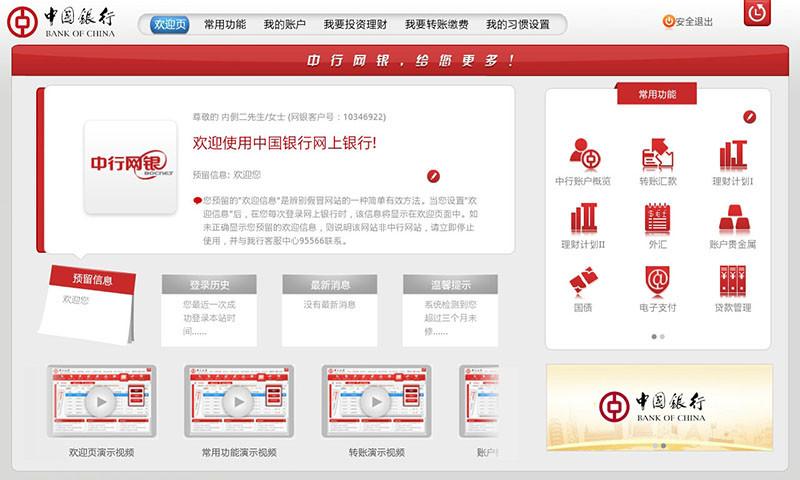Go to first page dot of 常用功能 panel
Viewport: 800px width, 480px height.
[654, 337]
